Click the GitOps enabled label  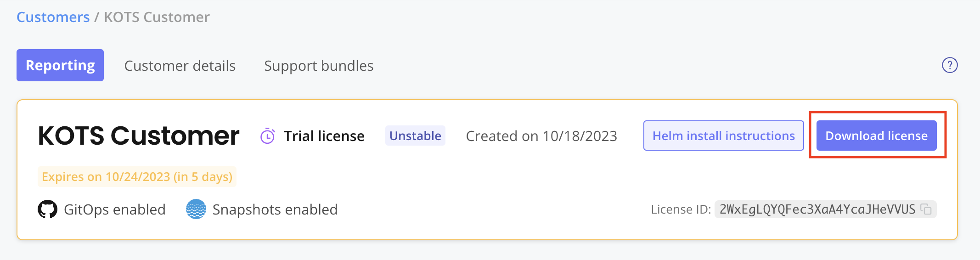click(x=114, y=209)
